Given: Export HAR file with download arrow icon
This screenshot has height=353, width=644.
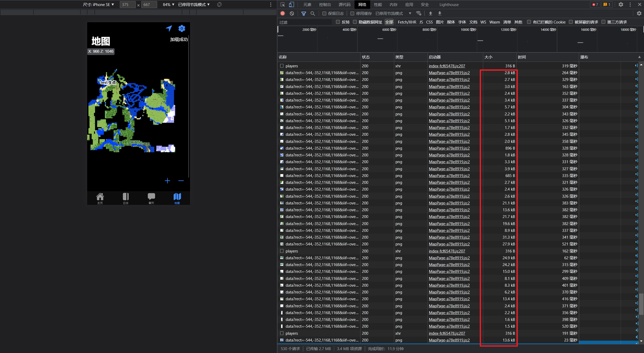Looking at the screenshot, I should pos(440,13).
